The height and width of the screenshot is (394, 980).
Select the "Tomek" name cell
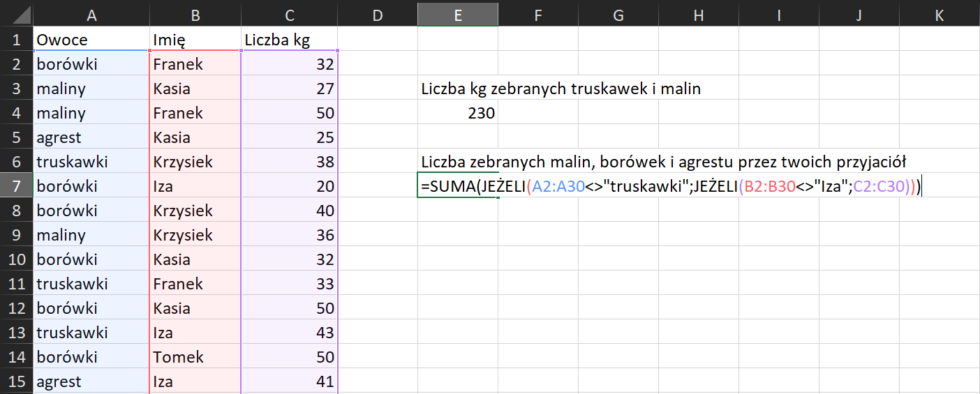coord(195,357)
